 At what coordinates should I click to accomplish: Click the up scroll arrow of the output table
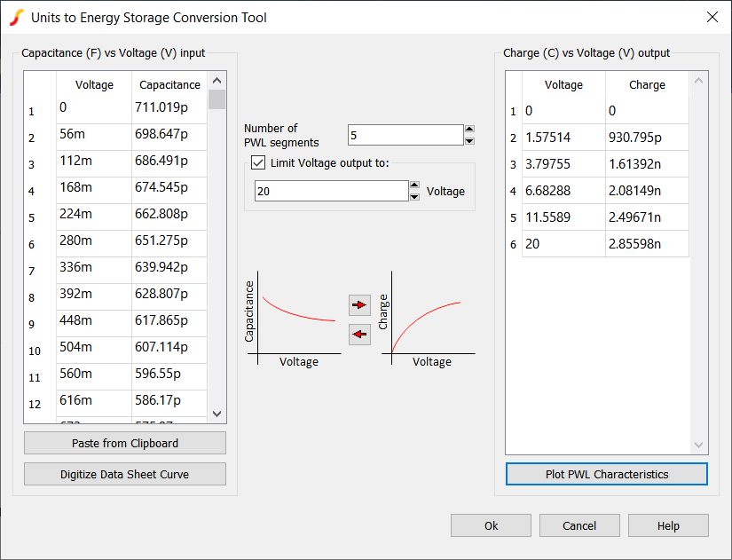pos(699,79)
